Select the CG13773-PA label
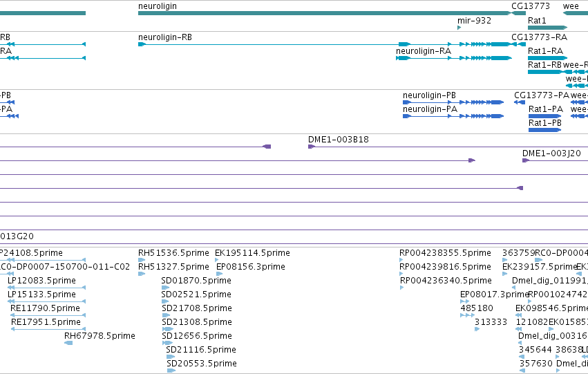Viewport: 588px width, 374px height. (x=541, y=95)
